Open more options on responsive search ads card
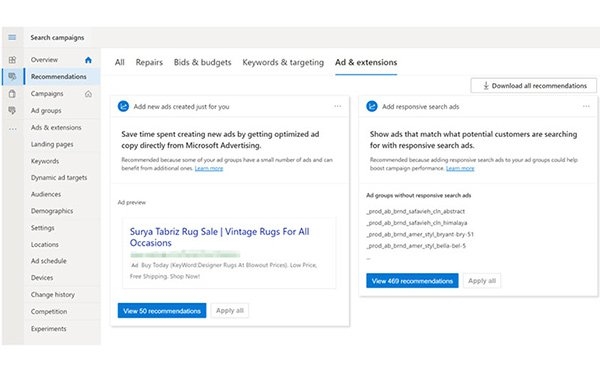 (x=586, y=106)
